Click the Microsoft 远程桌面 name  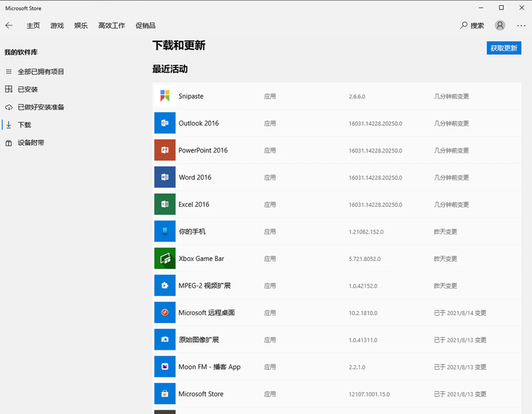207,313
